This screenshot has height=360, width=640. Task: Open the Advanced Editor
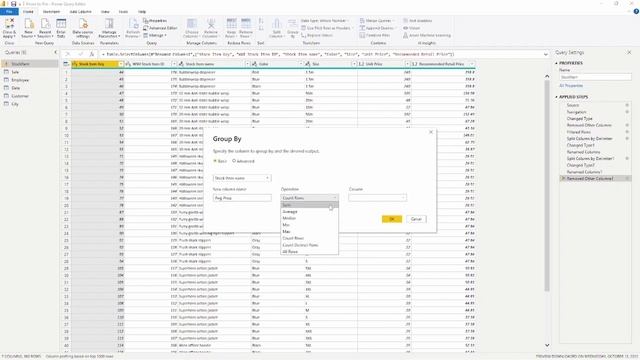[160, 28]
